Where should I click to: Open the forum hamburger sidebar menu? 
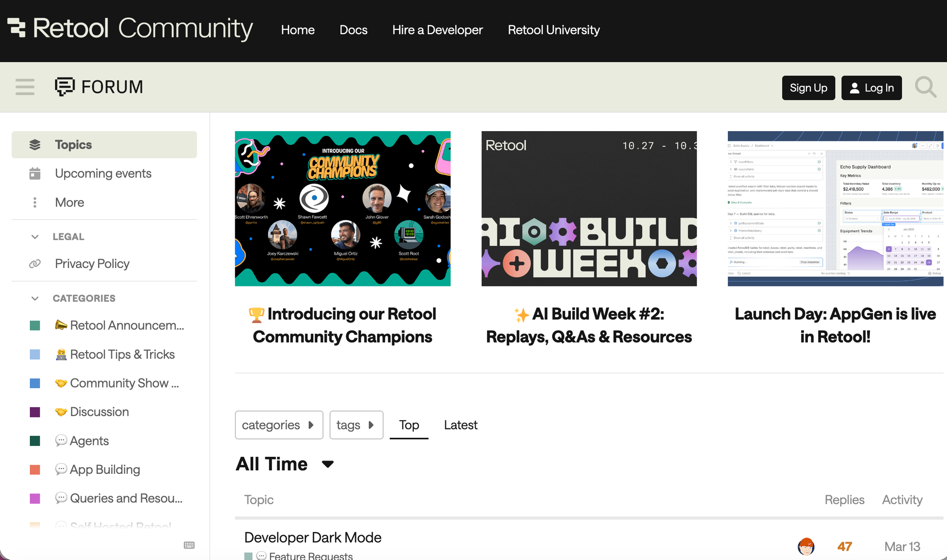(x=25, y=87)
